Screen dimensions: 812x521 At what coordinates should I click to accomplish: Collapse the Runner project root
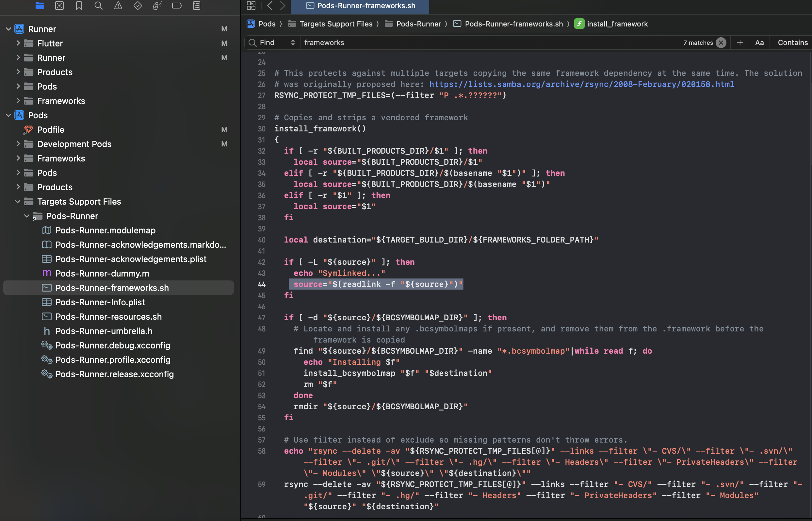click(8, 29)
